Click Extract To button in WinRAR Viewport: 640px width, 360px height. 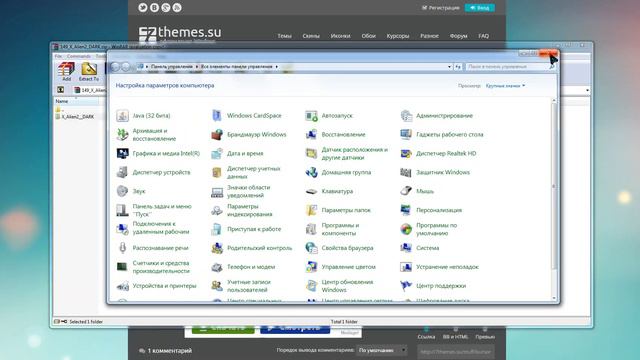(89, 72)
